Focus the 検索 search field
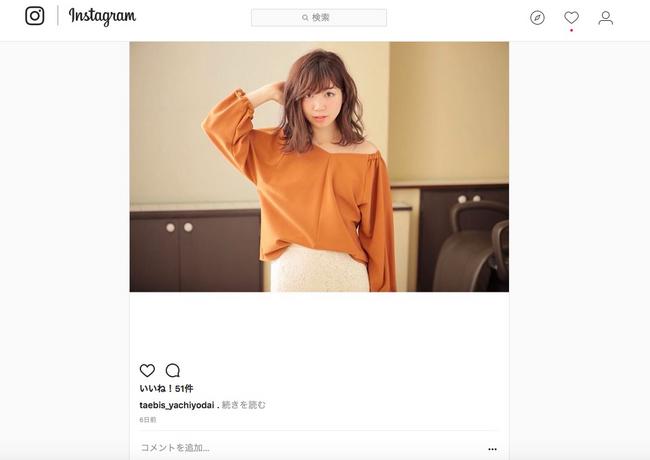 point(319,18)
